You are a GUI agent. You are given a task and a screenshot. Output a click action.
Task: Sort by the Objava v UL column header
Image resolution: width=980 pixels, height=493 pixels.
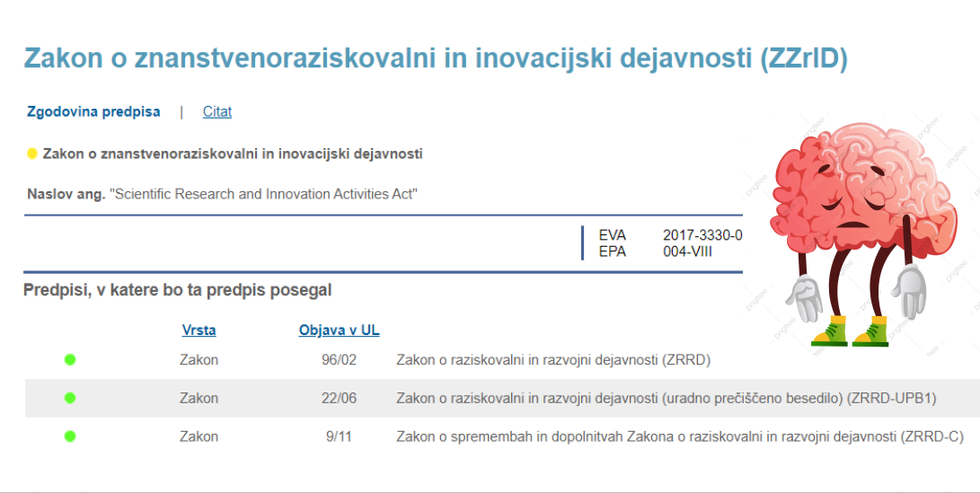coord(339,330)
